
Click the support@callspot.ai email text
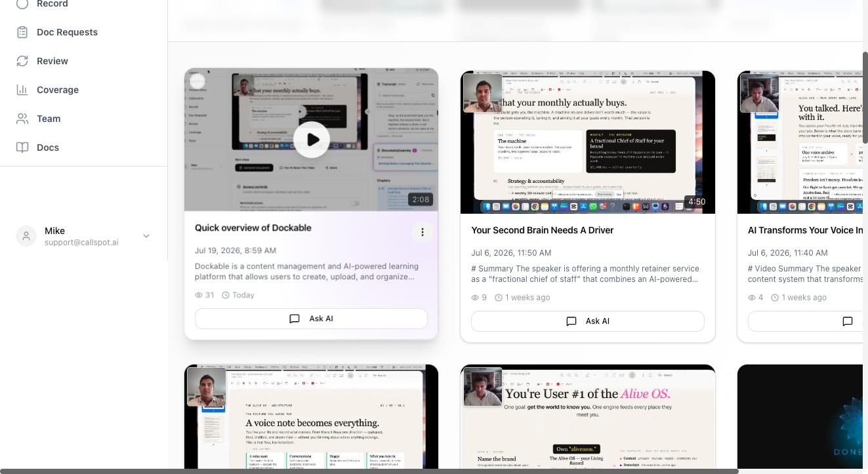pyautogui.click(x=81, y=243)
